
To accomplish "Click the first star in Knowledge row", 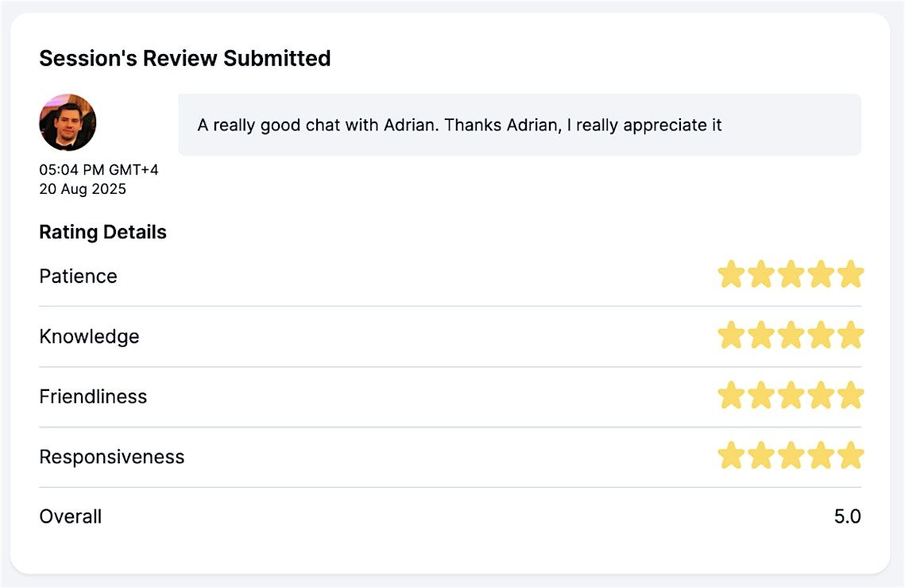I will 731,335.
